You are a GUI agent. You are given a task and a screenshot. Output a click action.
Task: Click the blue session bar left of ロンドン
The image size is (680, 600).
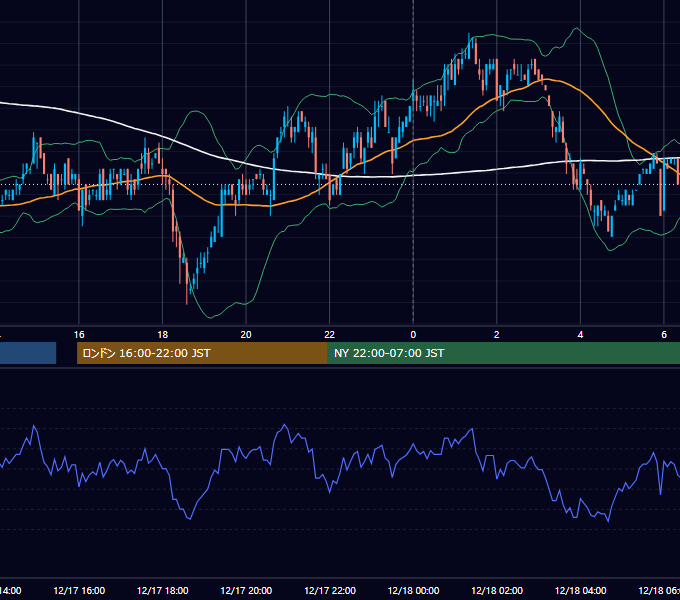pyautogui.click(x=28, y=353)
